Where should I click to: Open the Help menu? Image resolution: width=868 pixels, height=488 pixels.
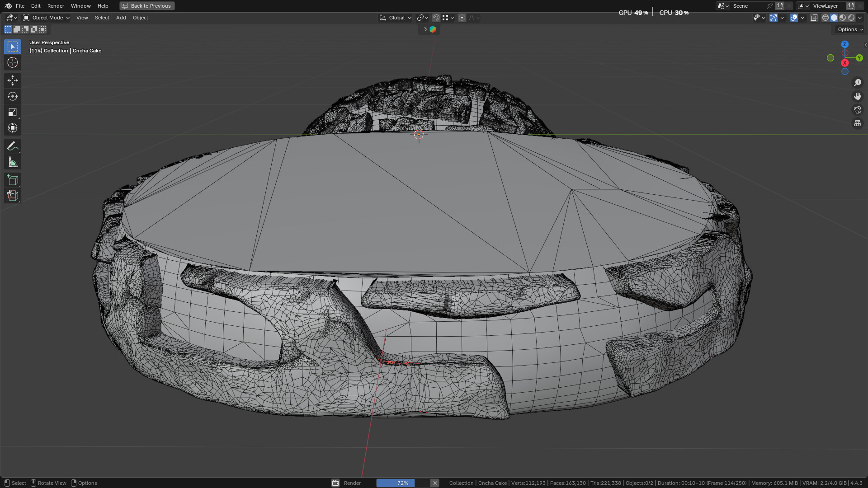coord(103,6)
